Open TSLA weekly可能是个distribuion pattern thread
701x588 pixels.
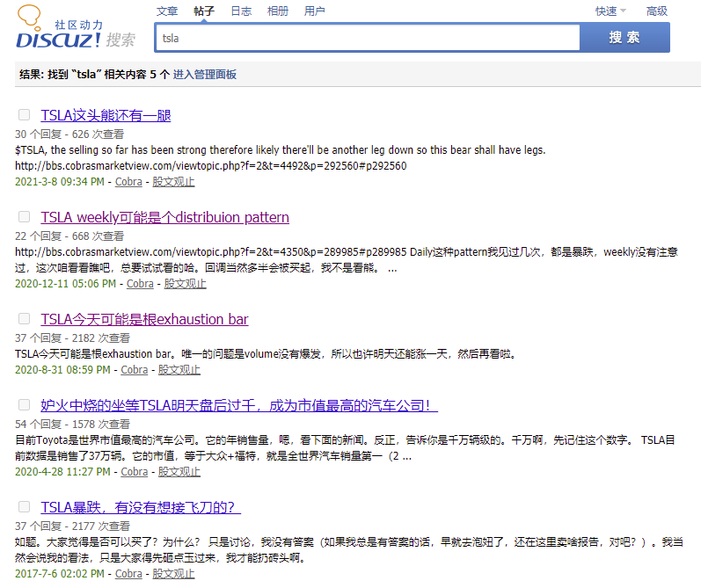point(164,217)
